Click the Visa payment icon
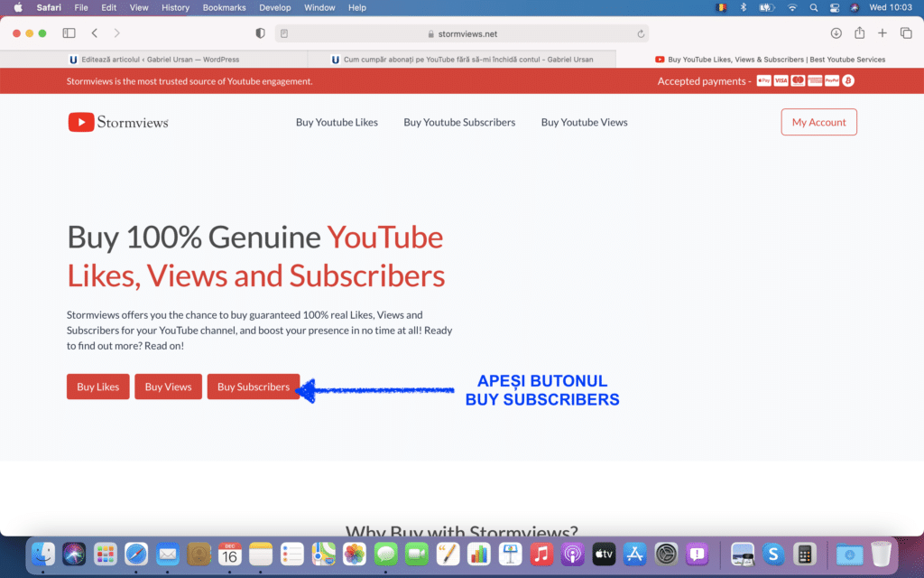This screenshot has height=578, width=924. [781, 80]
